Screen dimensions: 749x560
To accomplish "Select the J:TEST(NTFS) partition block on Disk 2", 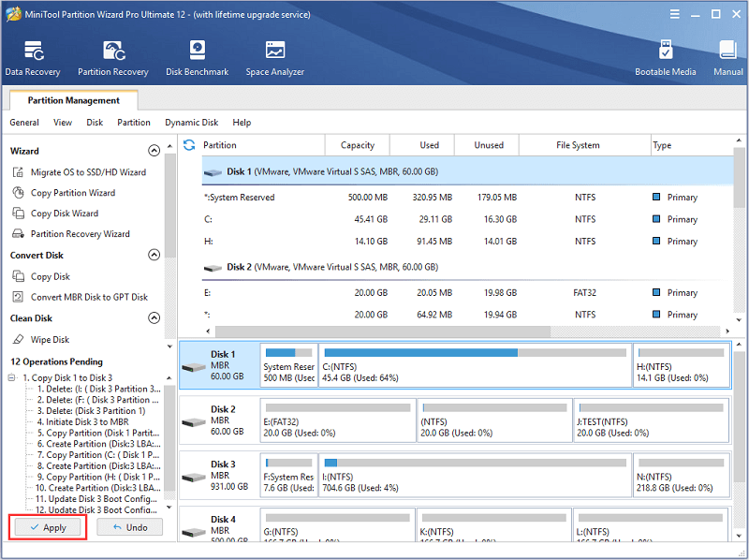I will coord(652,420).
